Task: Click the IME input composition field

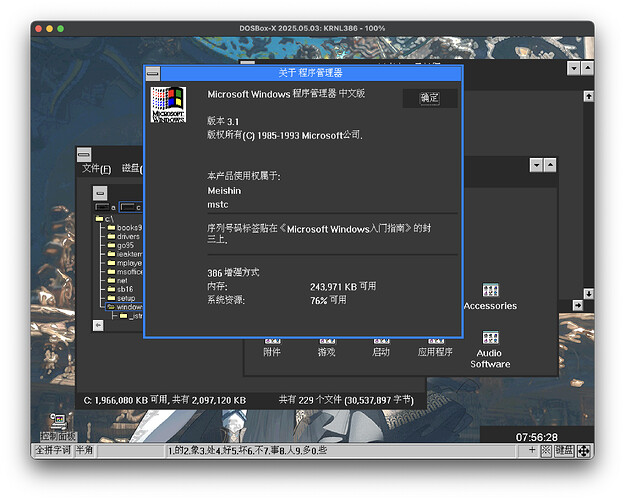Action: pyautogui.click(x=131, y=451)
